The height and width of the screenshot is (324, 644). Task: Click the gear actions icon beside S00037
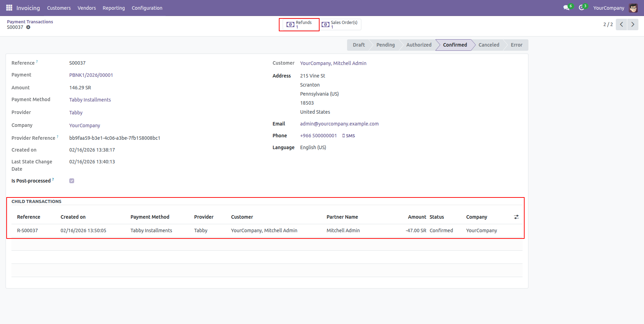28,27
